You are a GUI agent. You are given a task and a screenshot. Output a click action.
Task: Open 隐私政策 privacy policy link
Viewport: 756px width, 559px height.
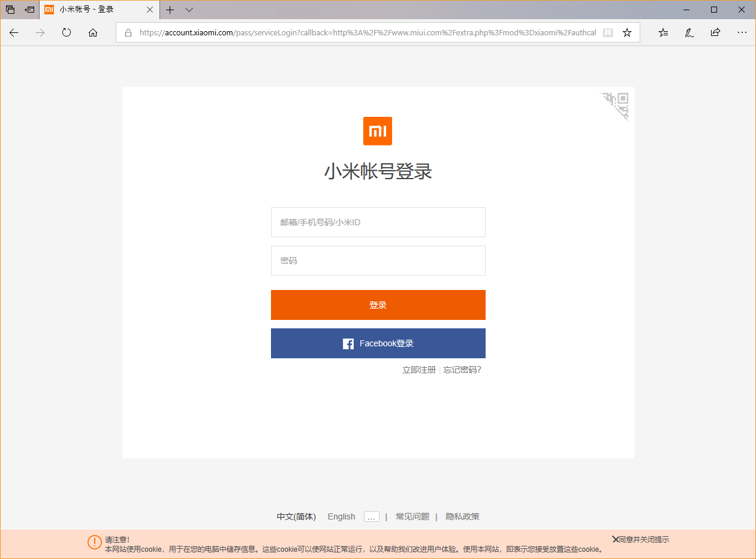pos(463,516)
